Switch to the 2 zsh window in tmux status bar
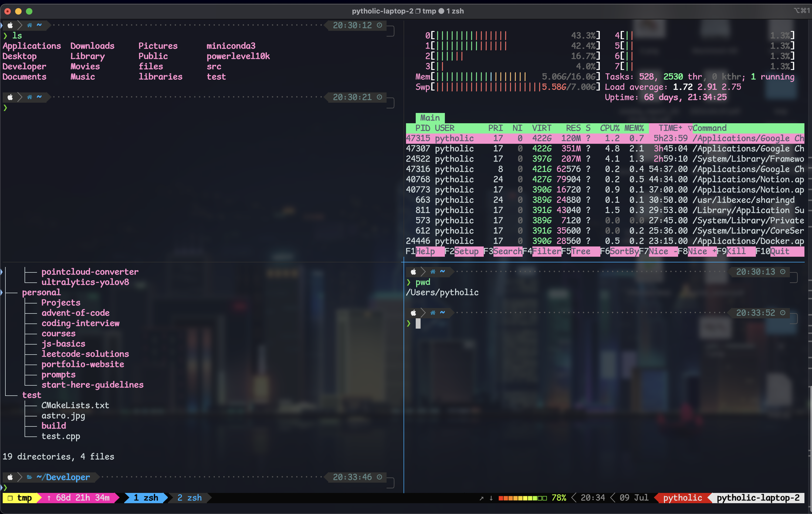 [x=189, y=498]
